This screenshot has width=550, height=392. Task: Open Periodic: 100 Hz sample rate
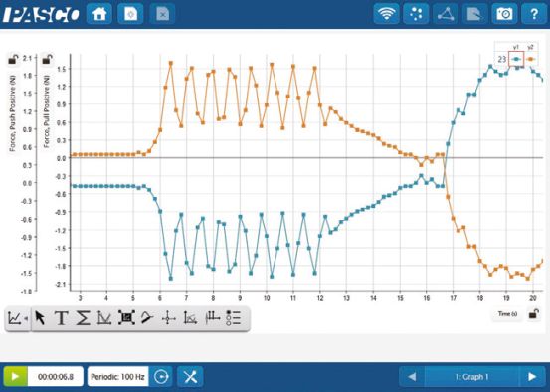(117, 377)
